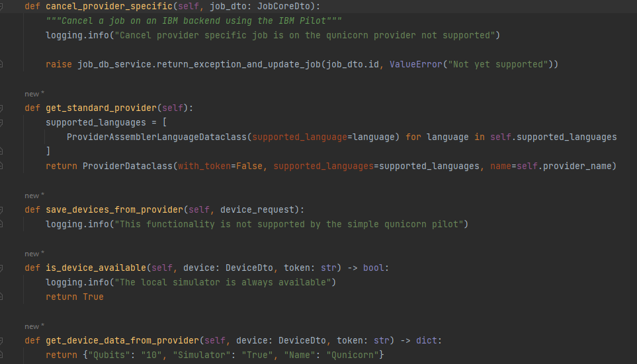Click ProviderAssemblerLanguageDataclass constructor call

coord(156,137)
